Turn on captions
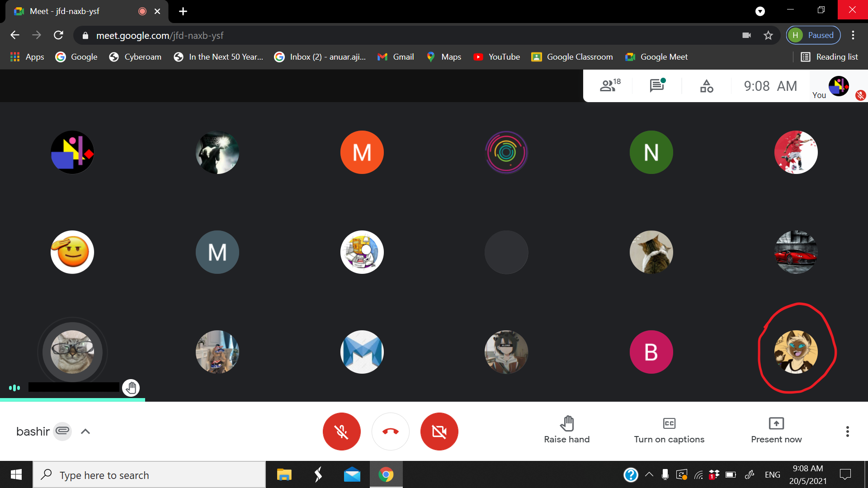 pyautogui.click(x=669, y=430)
